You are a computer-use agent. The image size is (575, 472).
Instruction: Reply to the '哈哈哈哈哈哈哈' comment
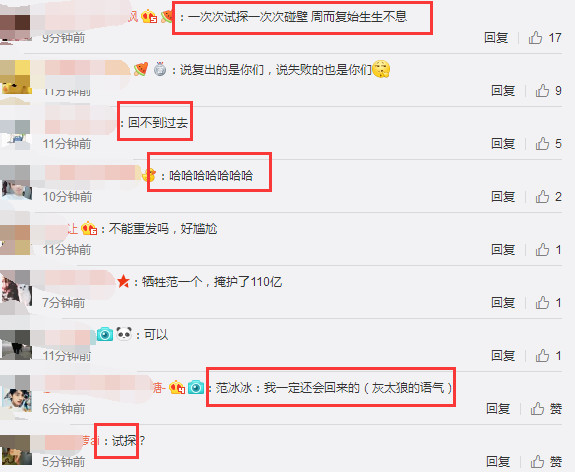503,197
